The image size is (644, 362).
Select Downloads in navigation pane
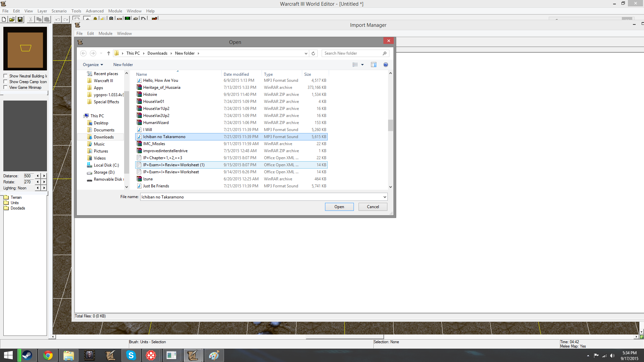(104, 137)
